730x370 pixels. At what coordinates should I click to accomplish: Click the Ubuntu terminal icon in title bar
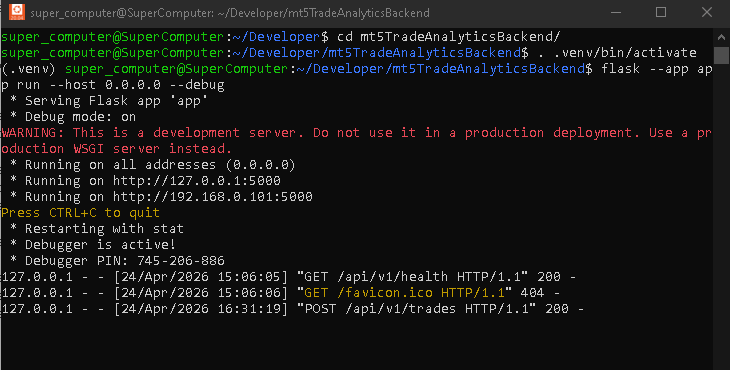click(17, 12)
